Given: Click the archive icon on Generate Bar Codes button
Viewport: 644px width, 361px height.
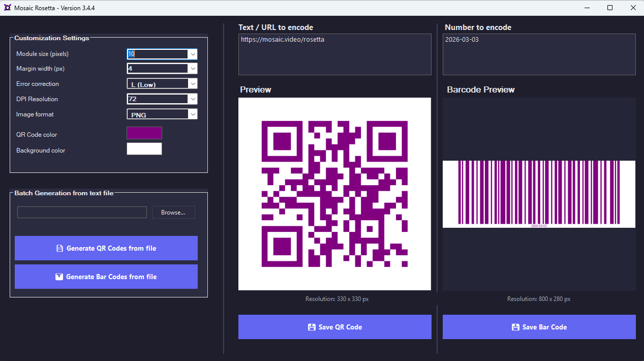Looking at the screenshot, I should tap(59, 277).
